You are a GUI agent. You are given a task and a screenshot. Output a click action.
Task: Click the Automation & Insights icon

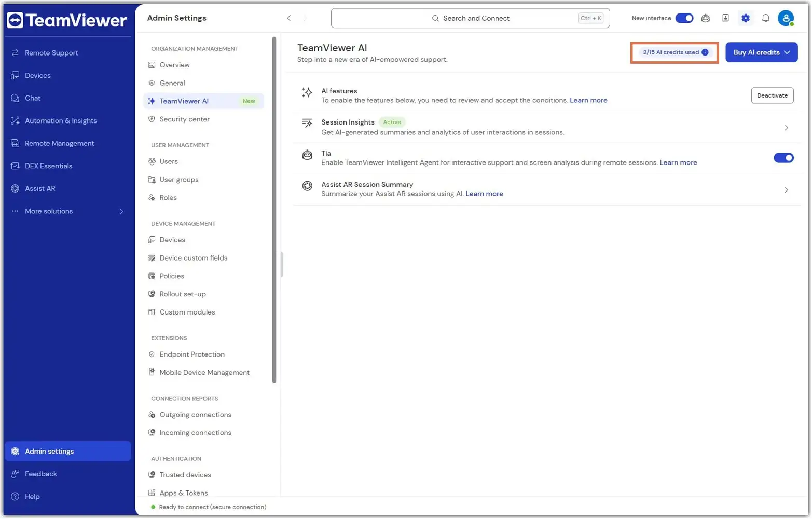15,121
